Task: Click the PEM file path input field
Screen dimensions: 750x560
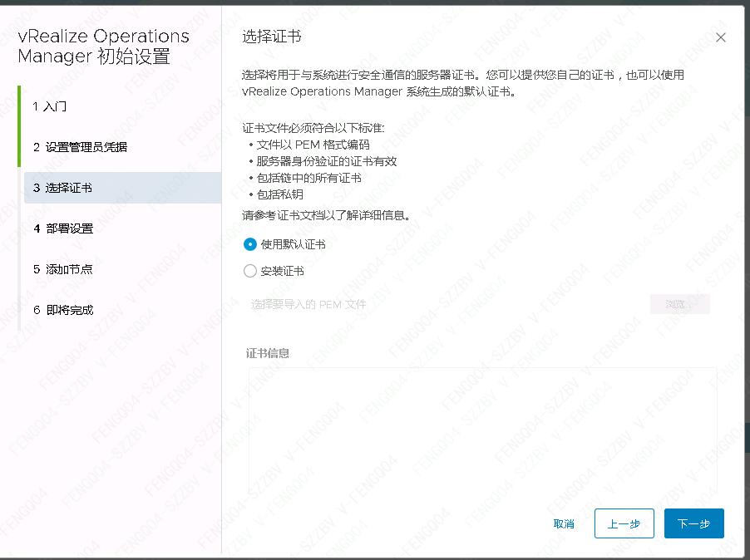Action: point(445,304)
